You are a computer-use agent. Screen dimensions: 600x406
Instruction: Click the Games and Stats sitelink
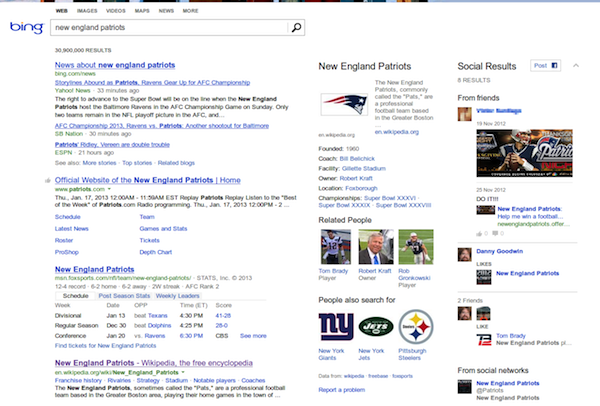point(163,229)
